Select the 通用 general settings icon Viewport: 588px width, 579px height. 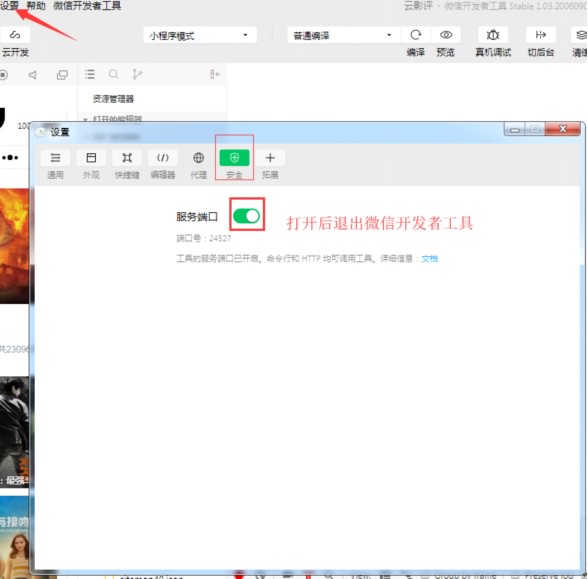tap(56, 158)
